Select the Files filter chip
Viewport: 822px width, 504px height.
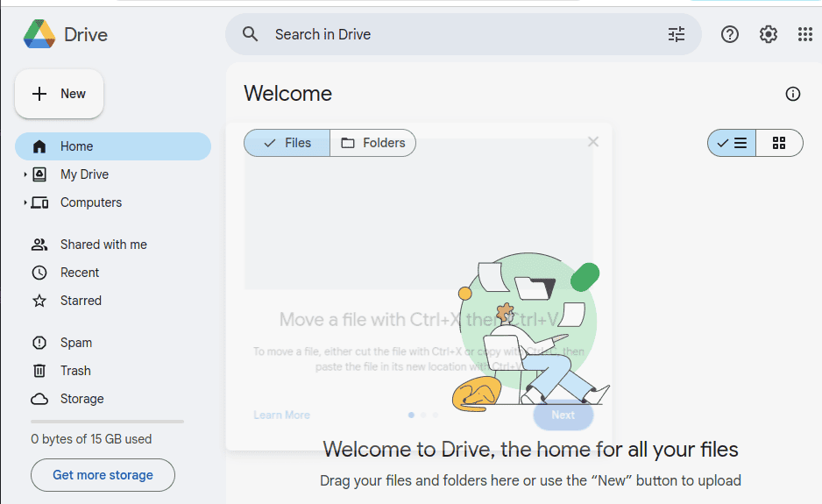click(287, 143)
